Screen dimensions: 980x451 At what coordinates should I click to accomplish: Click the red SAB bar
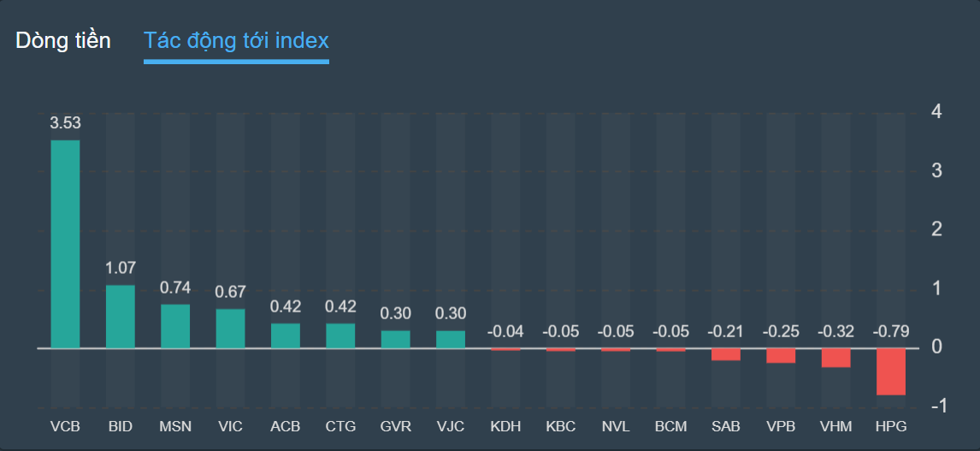point(725,354)
